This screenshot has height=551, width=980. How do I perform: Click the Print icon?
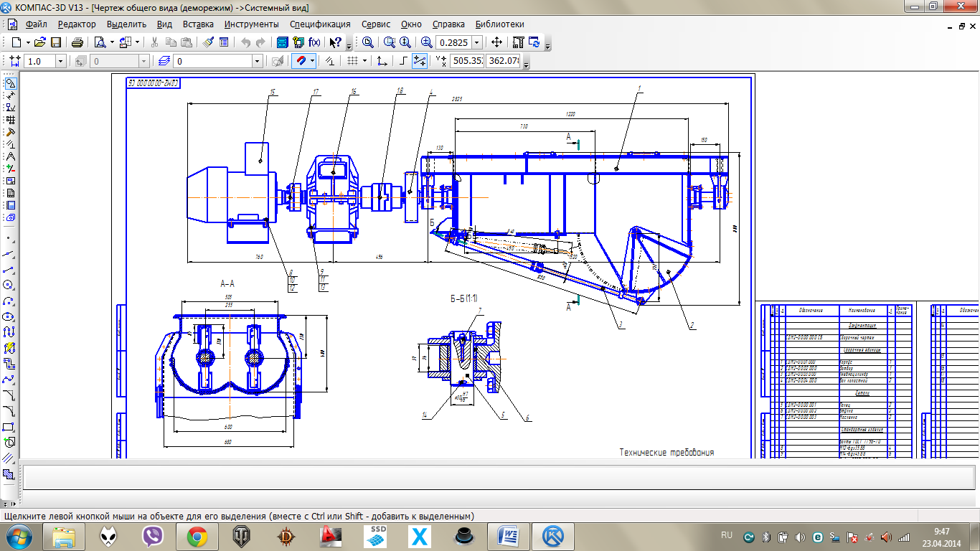click(x=77, y=42)
